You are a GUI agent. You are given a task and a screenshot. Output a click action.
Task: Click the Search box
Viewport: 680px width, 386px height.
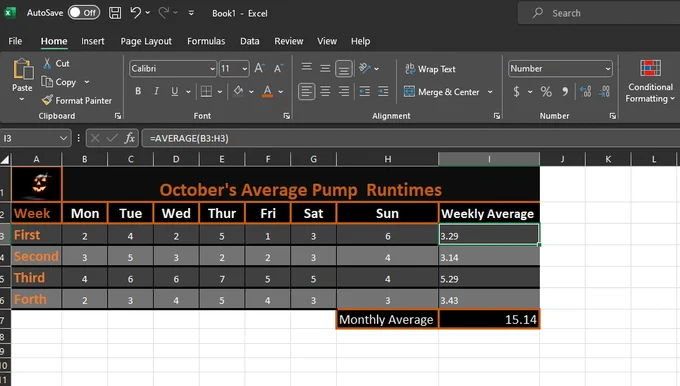pos(598,13)
